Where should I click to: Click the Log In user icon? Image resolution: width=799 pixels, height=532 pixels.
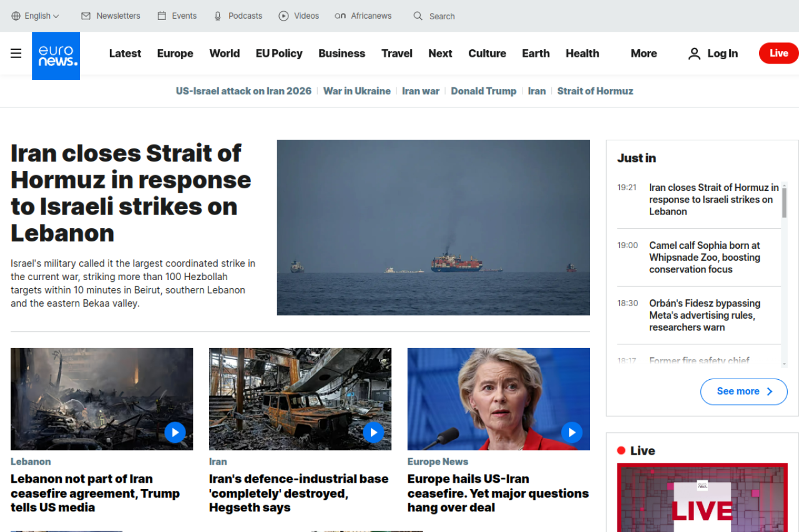point(694,54)
